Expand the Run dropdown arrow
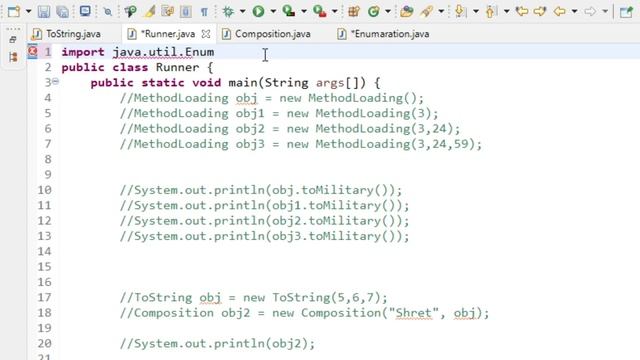The height and width of the screenshot is (360, 640). [x=273, y=11]
